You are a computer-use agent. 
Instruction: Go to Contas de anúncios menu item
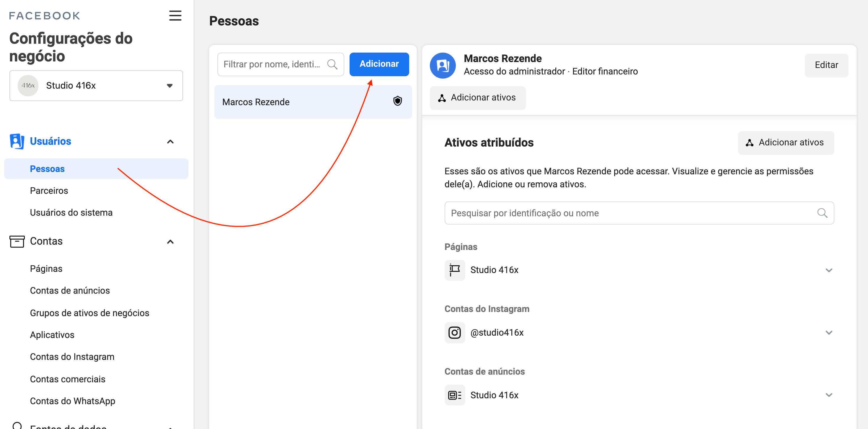pos(70,290)
